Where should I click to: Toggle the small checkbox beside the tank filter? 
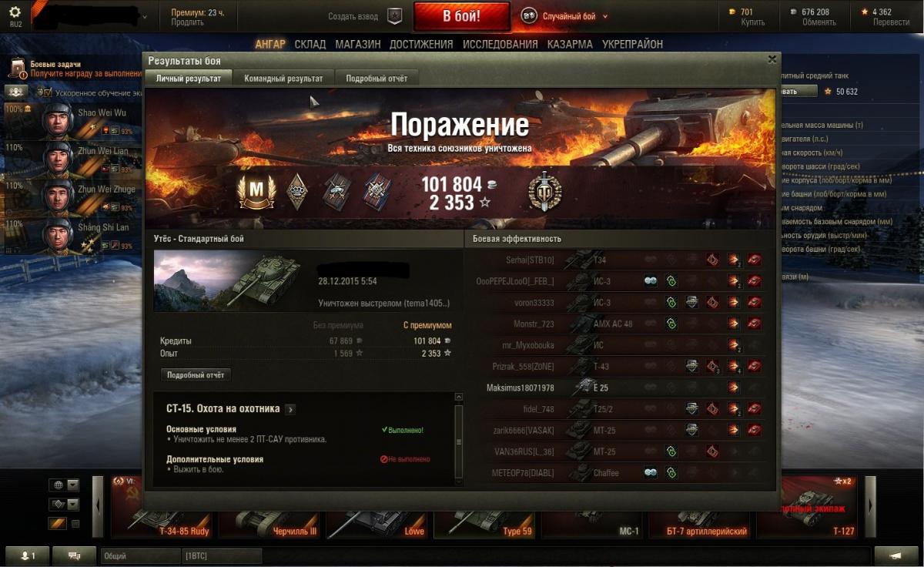[75, 524]
